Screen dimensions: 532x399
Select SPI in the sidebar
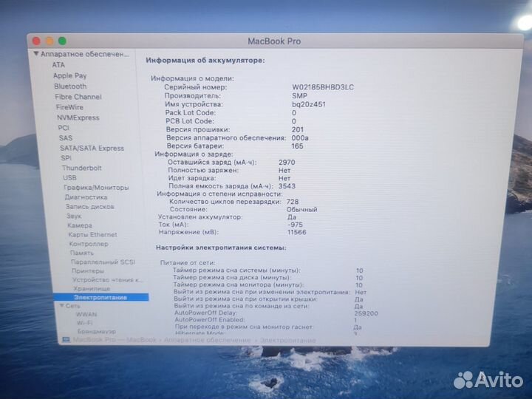click(x=66, y=158)
